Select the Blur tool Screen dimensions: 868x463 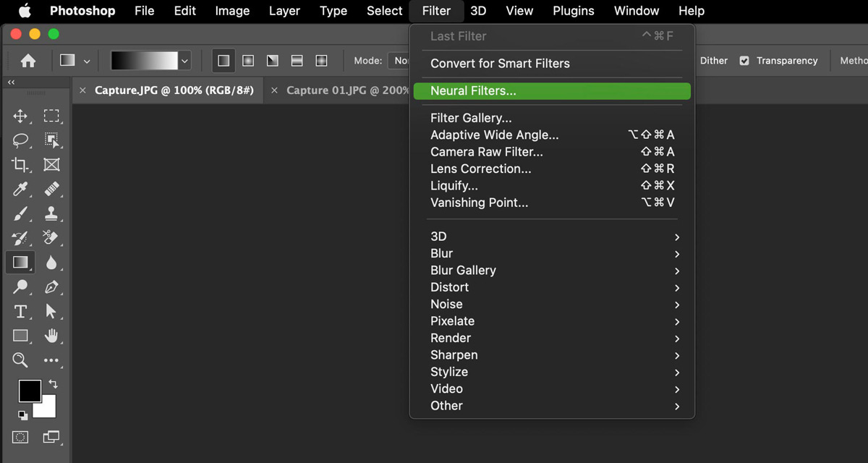51,263
